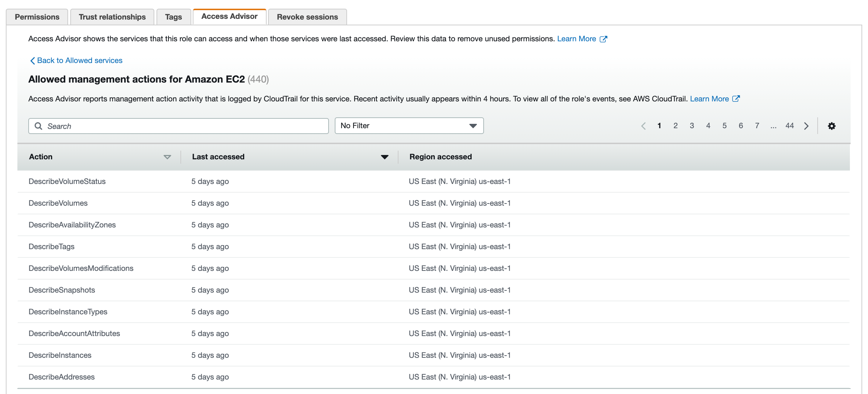
Task: Click external link icon next to CloudTrail Learn More
Action: tap(736, 98)
